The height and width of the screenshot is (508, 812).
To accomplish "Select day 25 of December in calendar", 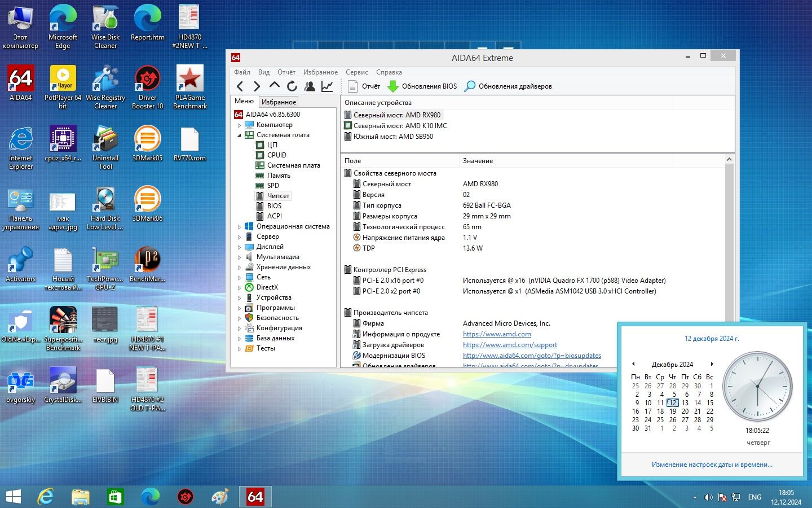I will (660, 420).
